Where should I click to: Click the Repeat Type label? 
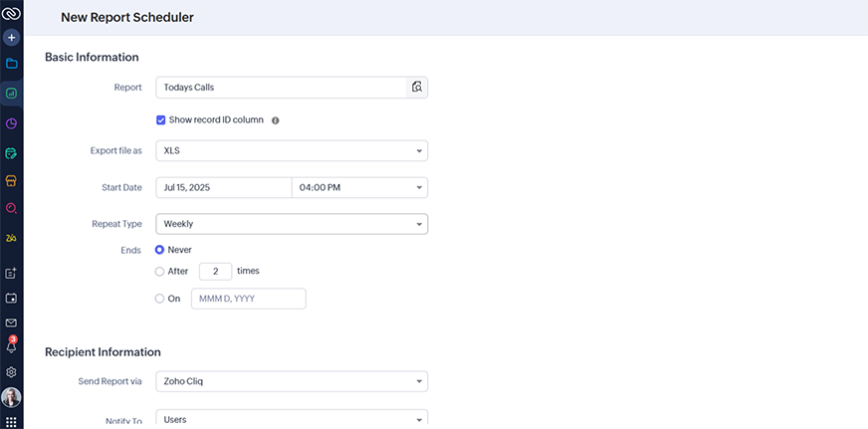click(116, 224)
